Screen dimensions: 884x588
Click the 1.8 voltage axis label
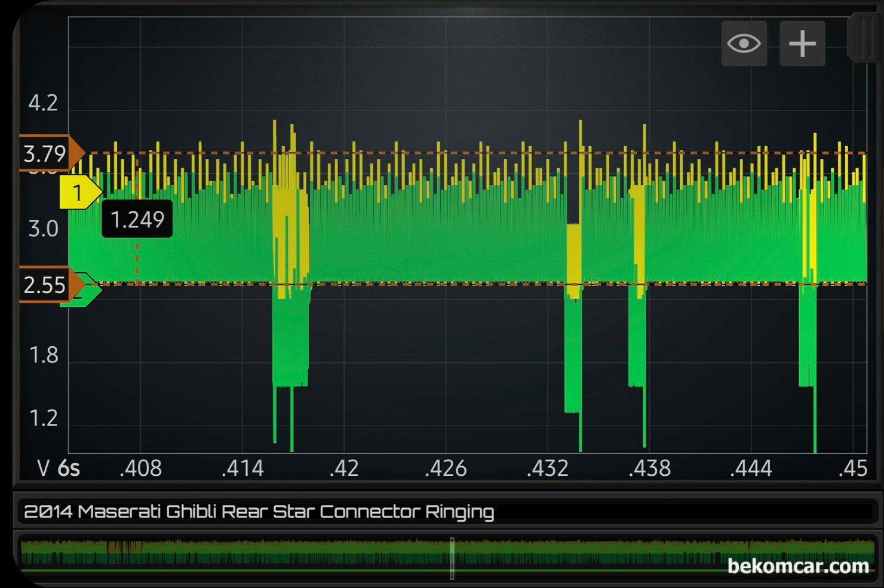click(44, 356)
